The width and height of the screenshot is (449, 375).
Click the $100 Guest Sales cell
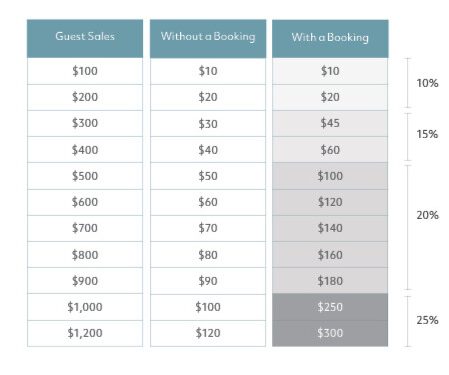[85, 71]
